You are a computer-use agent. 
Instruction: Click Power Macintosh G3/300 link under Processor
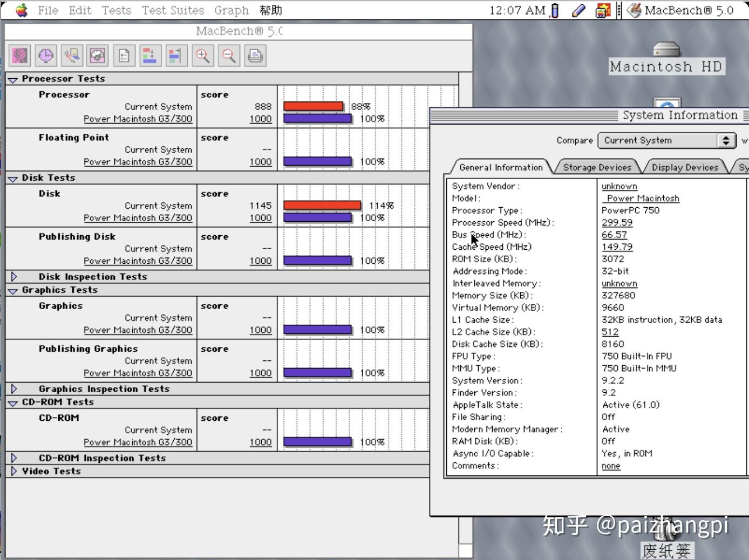138,119
